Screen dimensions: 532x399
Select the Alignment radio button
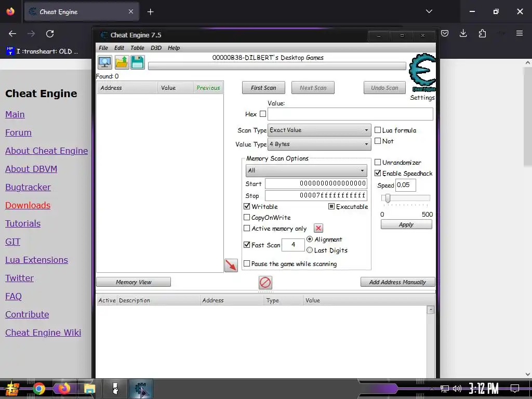point(310,239)
